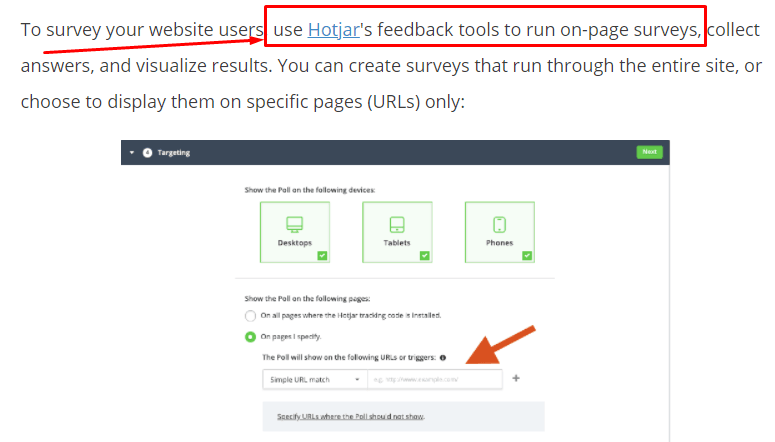The image size is (775, 442).
Task: Click the Tablets label text
Action: [397, 243]
